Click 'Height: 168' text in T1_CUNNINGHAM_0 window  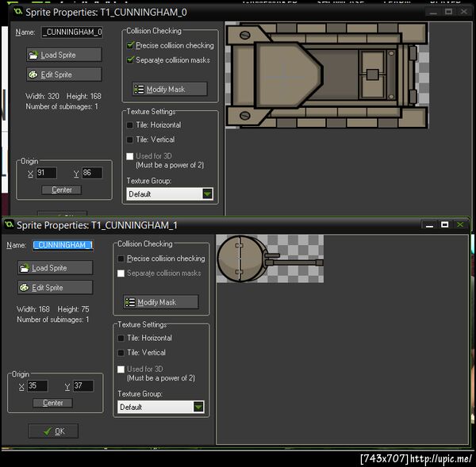coord(84,96)
